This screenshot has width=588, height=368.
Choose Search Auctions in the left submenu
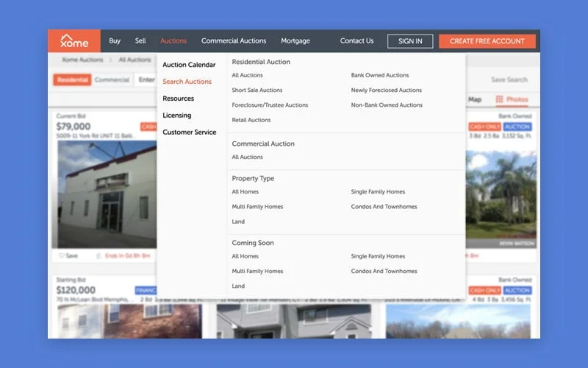point(187,82)
